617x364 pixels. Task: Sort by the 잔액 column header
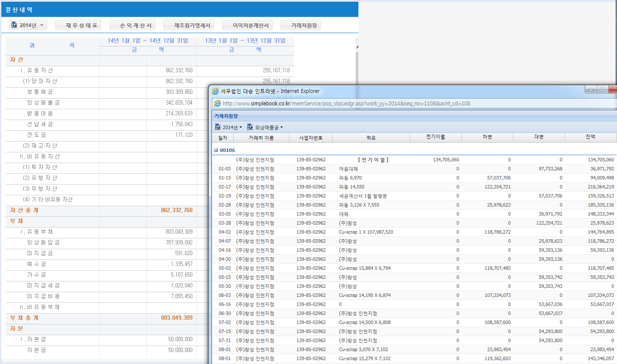tap(590, 137)
